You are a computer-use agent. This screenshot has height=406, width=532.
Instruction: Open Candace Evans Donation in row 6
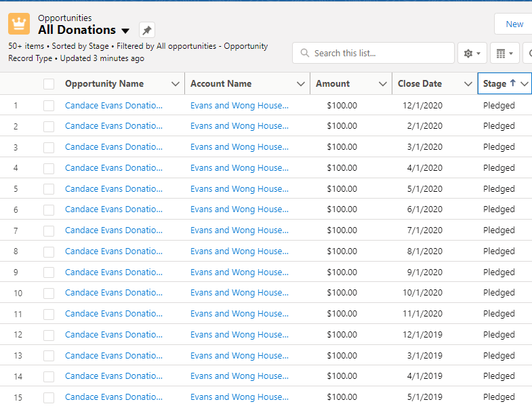pyautogui.click(x=114, y=209)
